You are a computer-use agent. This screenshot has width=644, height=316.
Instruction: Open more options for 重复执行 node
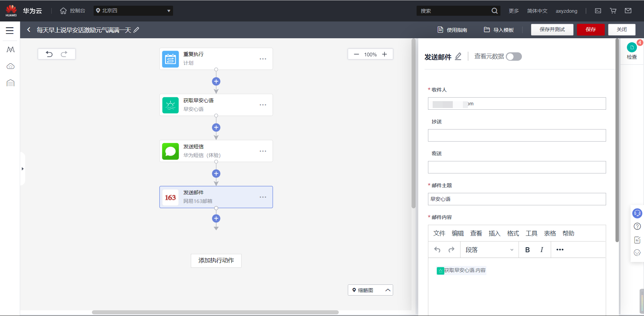pyautogui.click(x=263, y=59)
